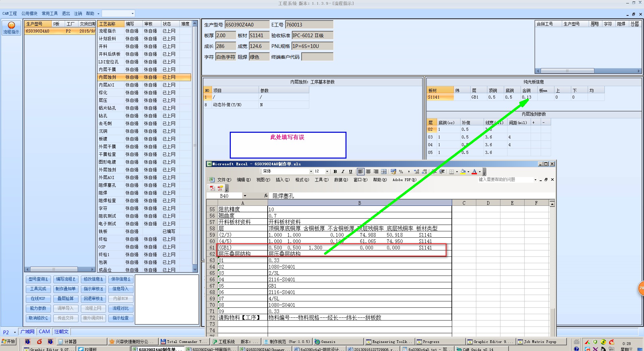644x351 pixels.
Task: Open the 常用工具 menu
Action: 50,13
